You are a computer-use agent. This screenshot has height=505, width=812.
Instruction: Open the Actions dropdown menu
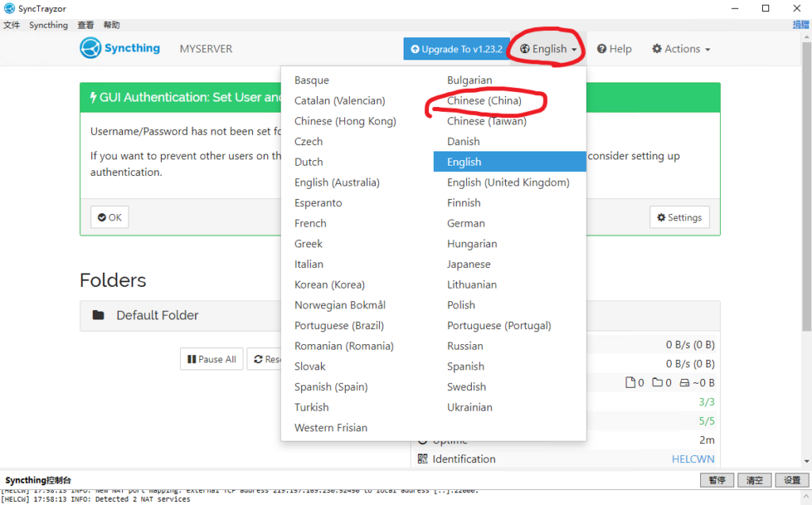point(681,48)
